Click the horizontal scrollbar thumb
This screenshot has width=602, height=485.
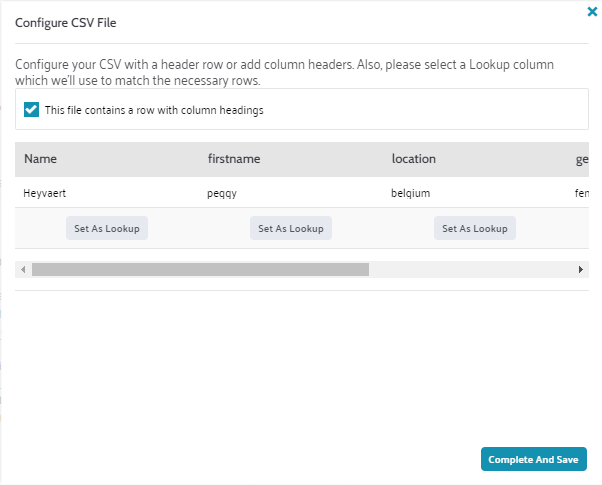click(x=200, y=269)
